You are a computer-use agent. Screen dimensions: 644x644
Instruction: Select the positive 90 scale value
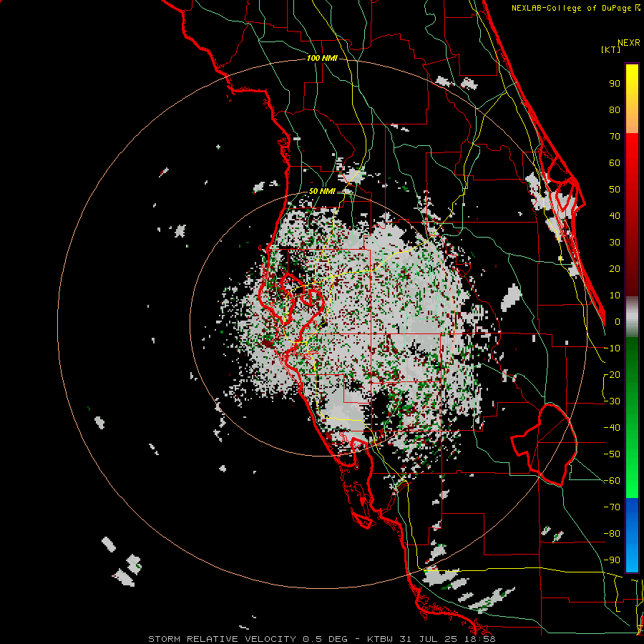615,84
